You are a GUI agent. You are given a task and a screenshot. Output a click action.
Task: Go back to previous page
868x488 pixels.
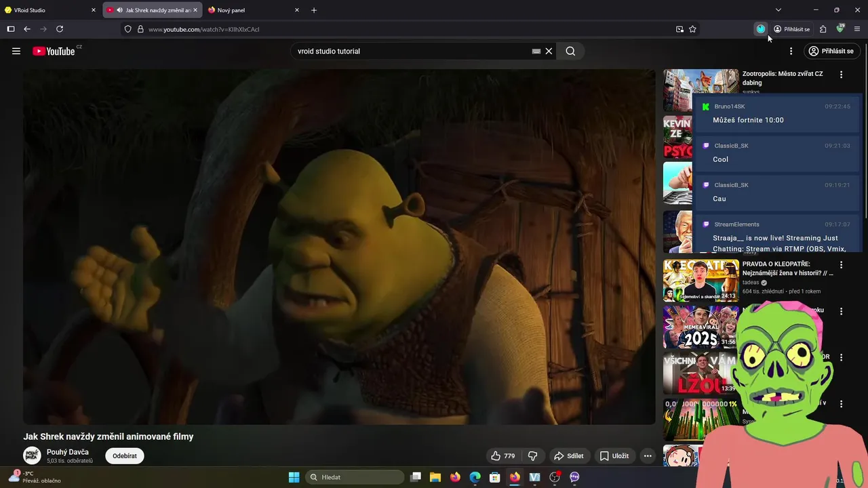tap(27, 29)
